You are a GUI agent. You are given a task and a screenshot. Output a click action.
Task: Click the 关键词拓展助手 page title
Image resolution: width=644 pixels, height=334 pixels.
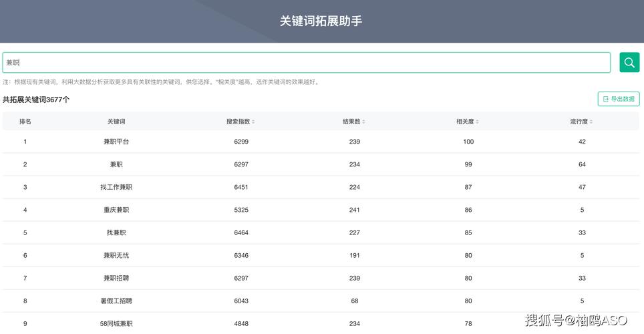(x=321, y=21)
